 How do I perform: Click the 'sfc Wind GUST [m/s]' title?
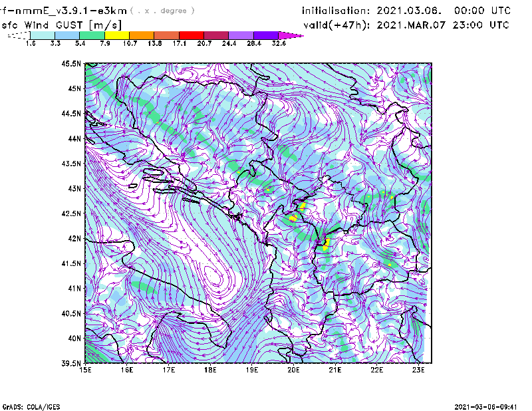(61, 25)
